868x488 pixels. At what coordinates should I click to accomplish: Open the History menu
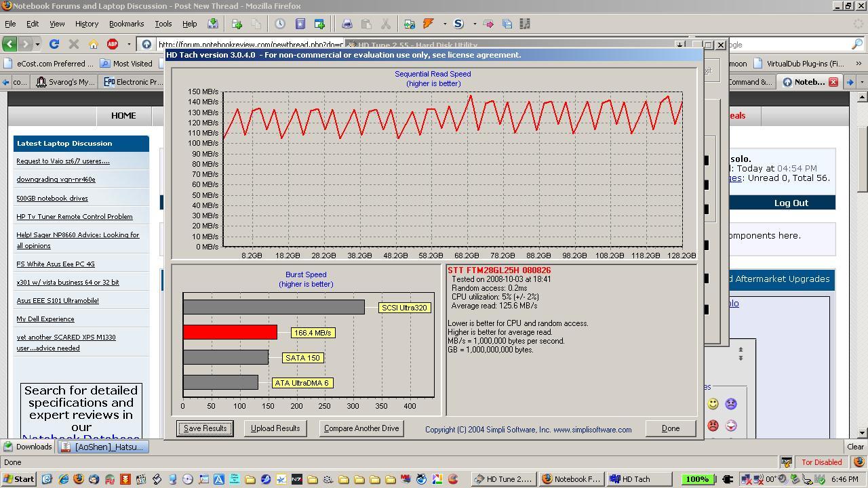coord(87,24)
